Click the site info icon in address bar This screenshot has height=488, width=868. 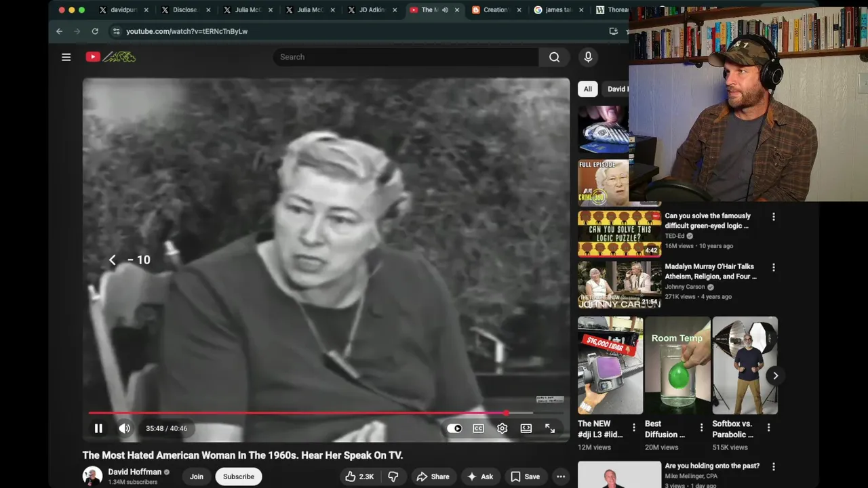pyautogui.click(x=116, y=31)
